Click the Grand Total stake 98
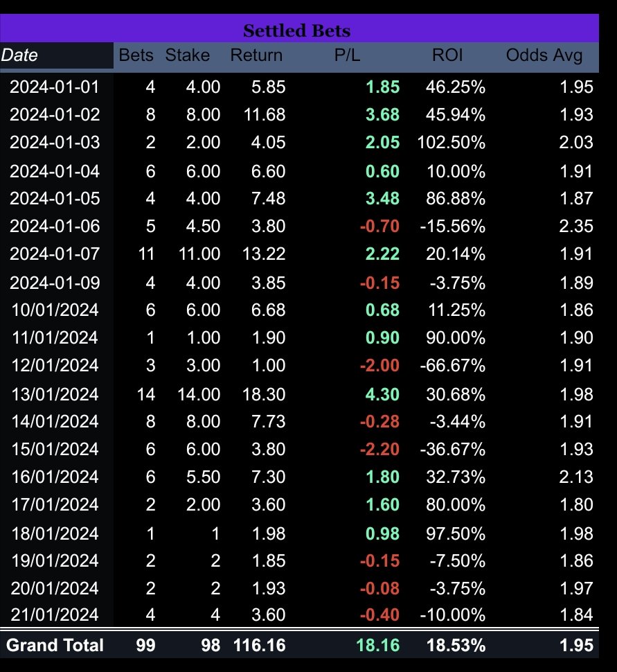617x672 pixels. (x=211, y=645)
